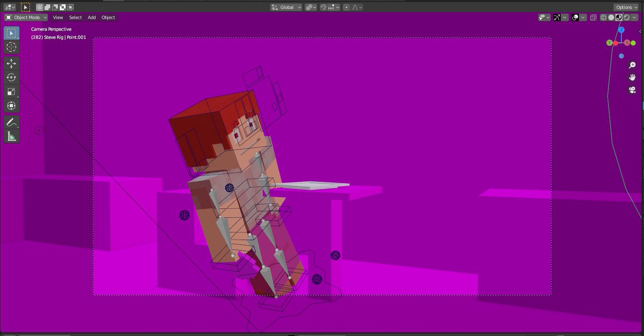This screenshot has width=644, height=336.
Task: Open shading options dropdown arrow
Action: (x=634, y=17)
